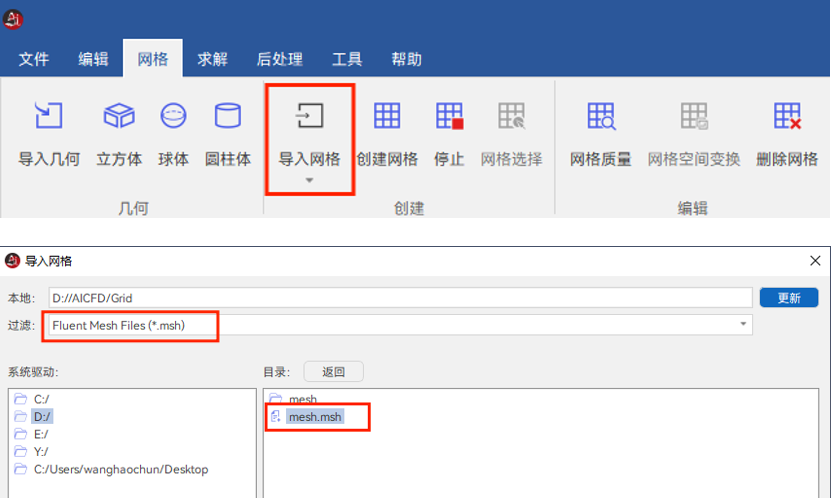
Task: Click the 删除网格 delete mesh icon
Action: pos(787,115)
